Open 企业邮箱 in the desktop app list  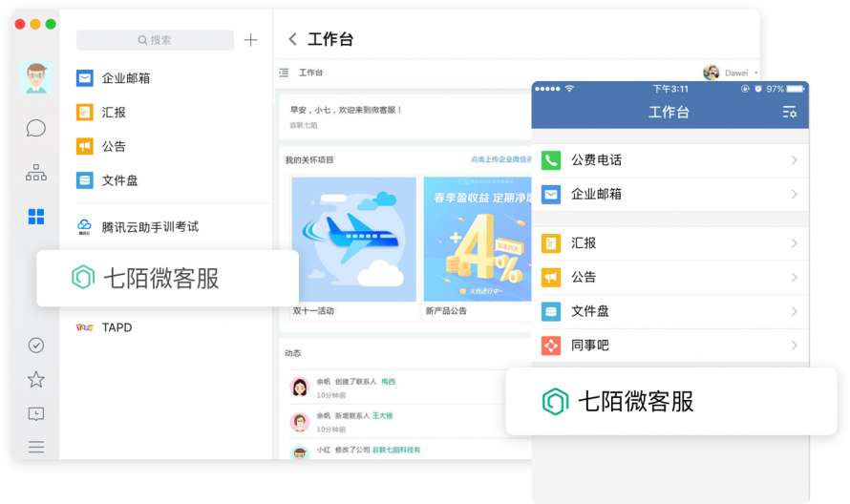[113, 78]
